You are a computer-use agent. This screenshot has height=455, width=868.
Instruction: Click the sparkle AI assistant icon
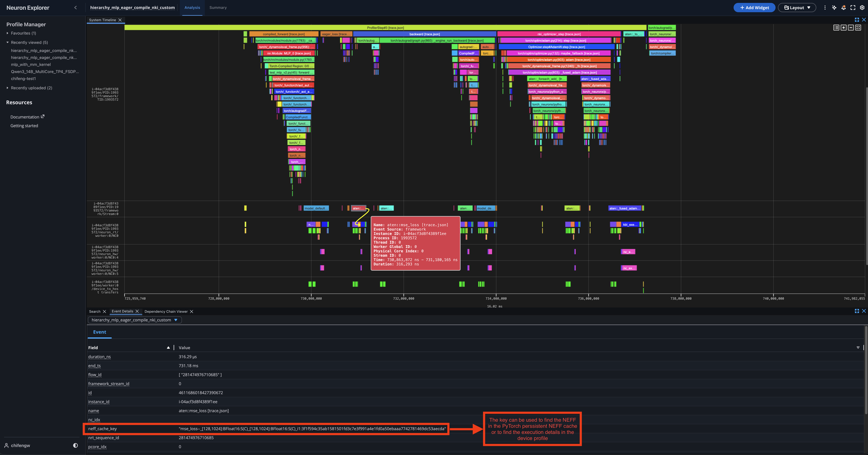[834, 7]
